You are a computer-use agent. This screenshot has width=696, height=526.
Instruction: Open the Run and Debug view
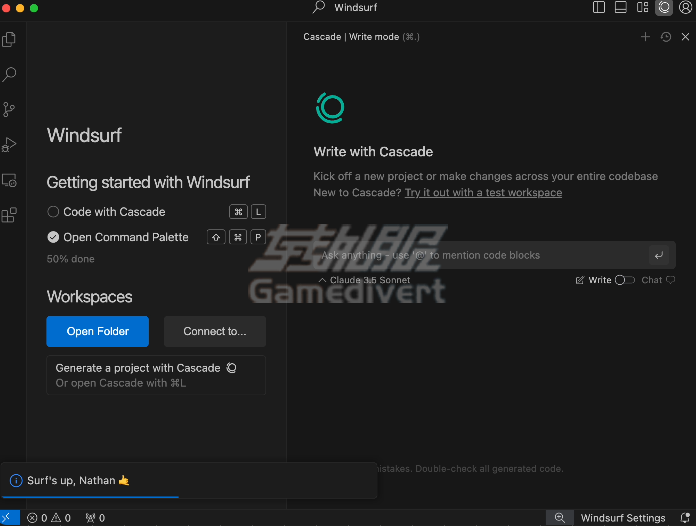tap(9, 145)
